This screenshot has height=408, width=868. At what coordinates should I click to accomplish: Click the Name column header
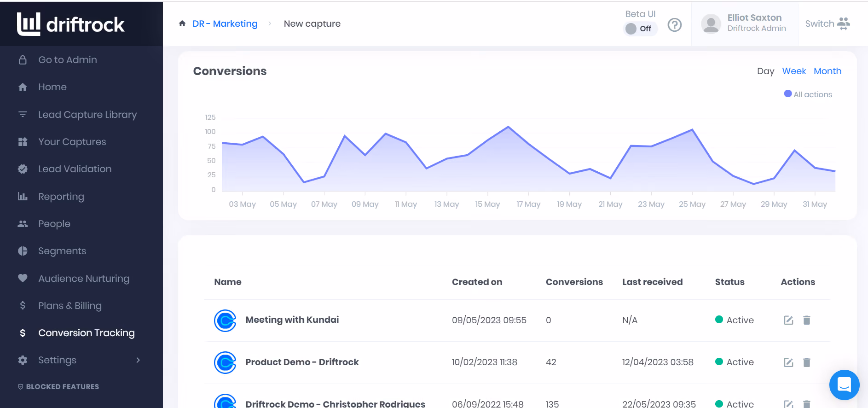tap(228, 282)
